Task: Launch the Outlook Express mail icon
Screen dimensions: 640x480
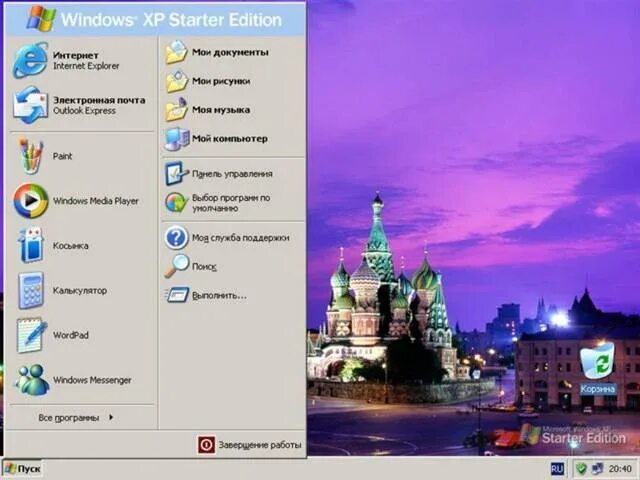Action: [30, 105]
